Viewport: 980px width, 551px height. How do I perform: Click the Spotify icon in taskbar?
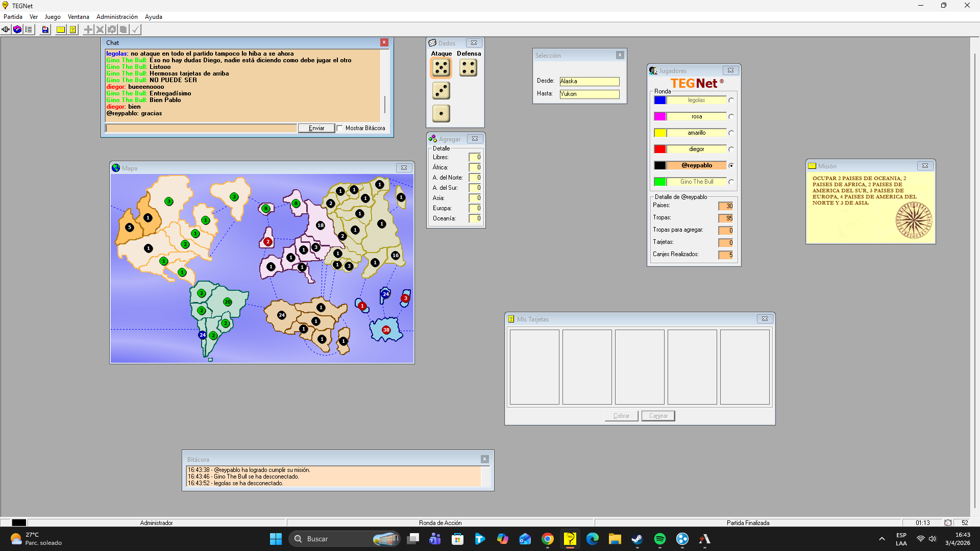point(659,539)
